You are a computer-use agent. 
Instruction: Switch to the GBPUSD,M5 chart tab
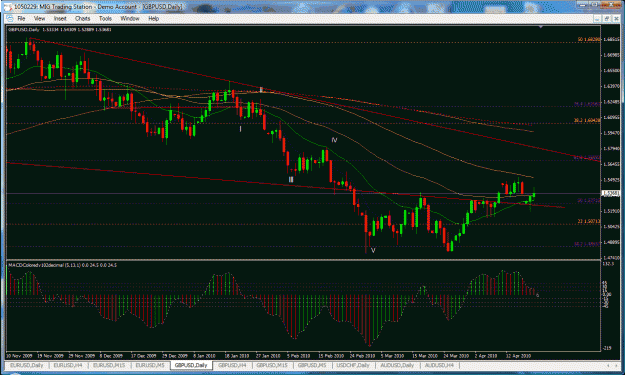click(312, 365)
